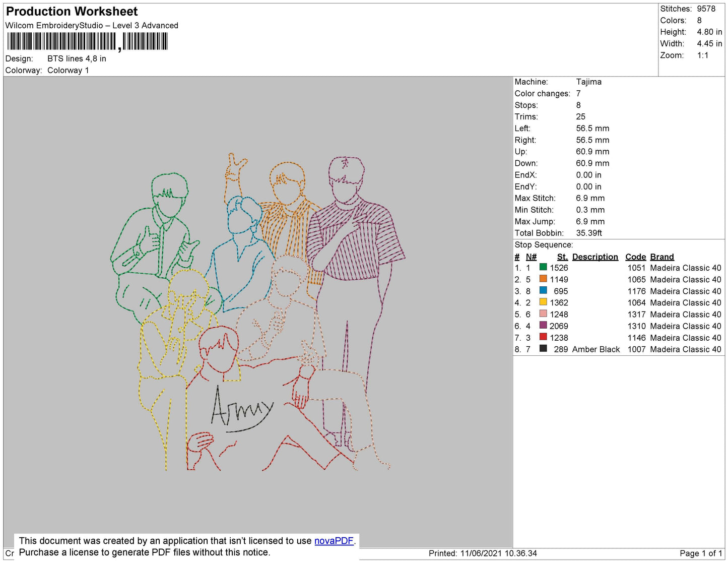728x563 pixels.
Task: Click the Height value '4.80 in'
Action: tap(709, 32)
